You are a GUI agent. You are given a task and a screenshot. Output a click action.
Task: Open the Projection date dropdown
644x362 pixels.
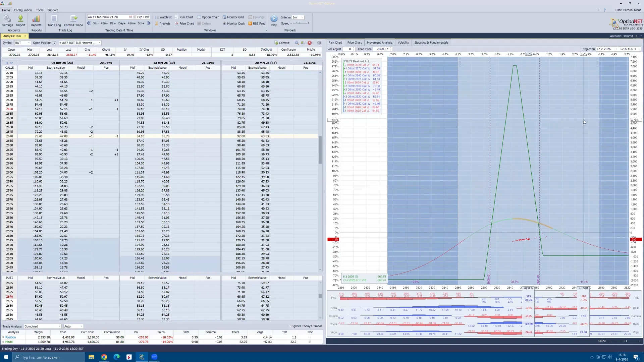coord(616,49)
